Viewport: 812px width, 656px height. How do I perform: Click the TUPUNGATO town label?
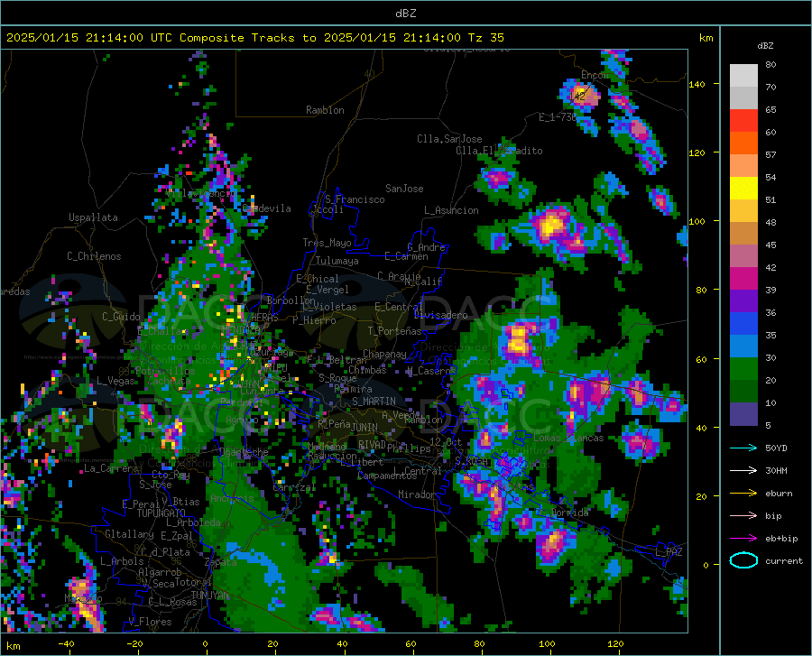coord(161,513)
